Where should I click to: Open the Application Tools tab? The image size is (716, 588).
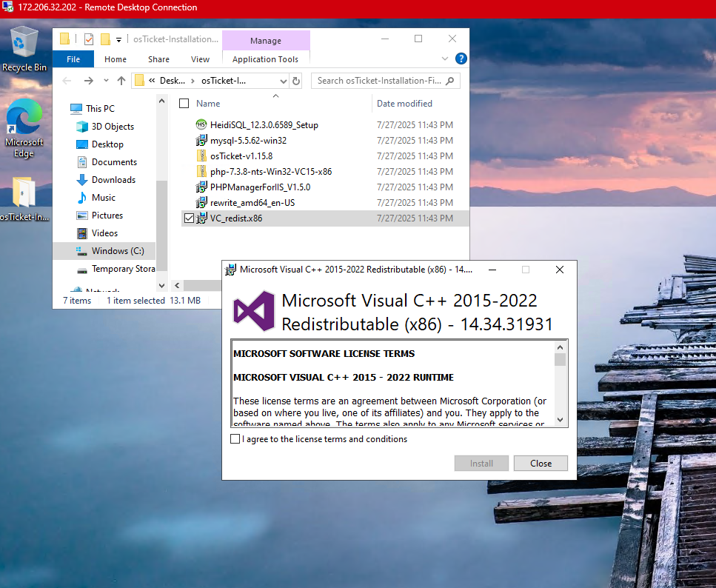coord(265,59)
